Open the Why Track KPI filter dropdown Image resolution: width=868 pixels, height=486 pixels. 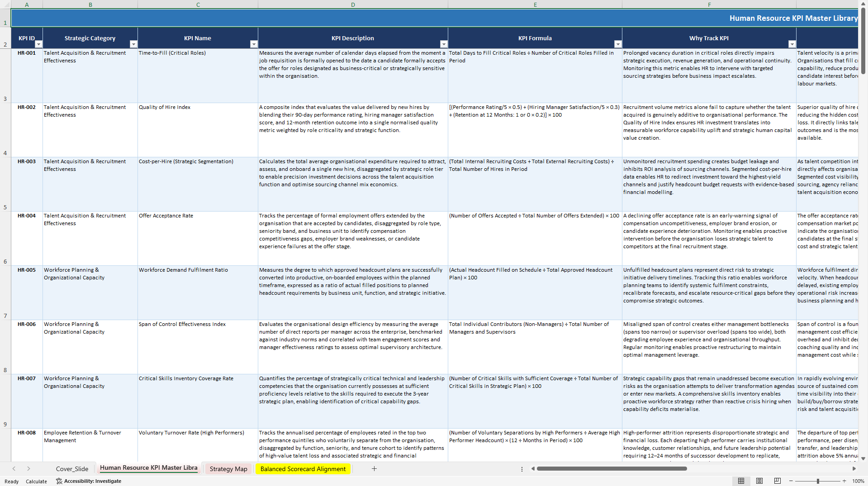point(792,44)
